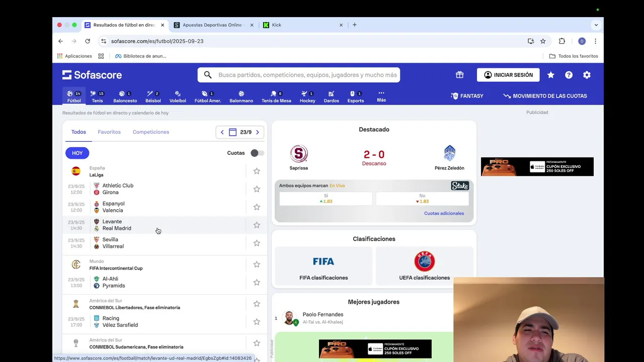644x362 pixels.
Task: Open favorites star in Sofascore header
Action: pos(551,75)
